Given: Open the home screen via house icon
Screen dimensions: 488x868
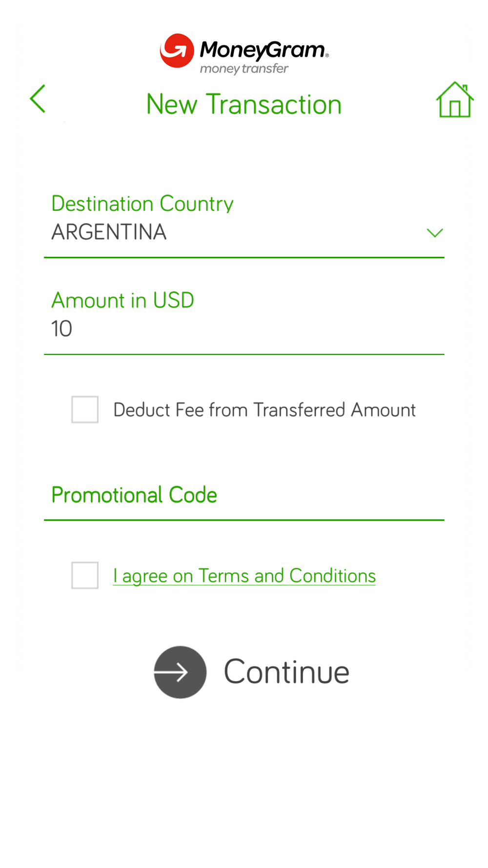Looking at the screenshot, I should click(454, 100).
